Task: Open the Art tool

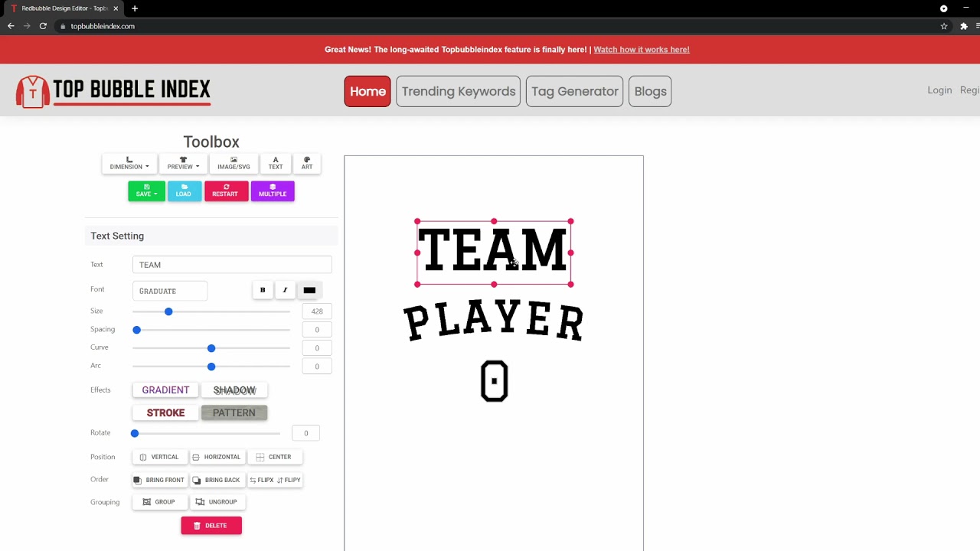Action: pyautogui.click(x=307, y=164)
